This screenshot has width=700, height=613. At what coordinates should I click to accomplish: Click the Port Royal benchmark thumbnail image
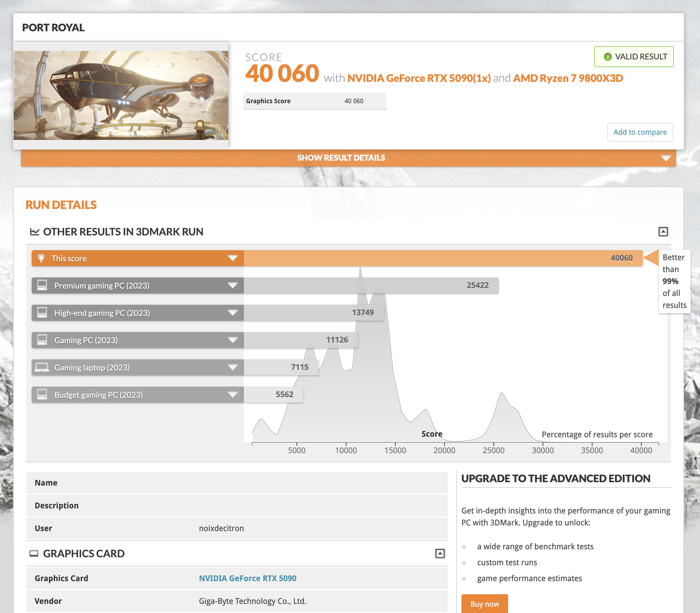tap(121, 95)
